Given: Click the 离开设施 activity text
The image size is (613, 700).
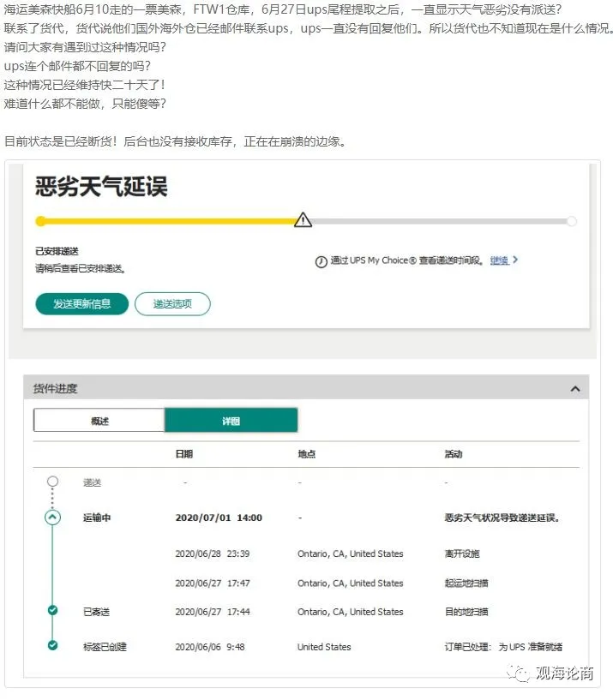Looking at the screenshot, I should [462, 553].
